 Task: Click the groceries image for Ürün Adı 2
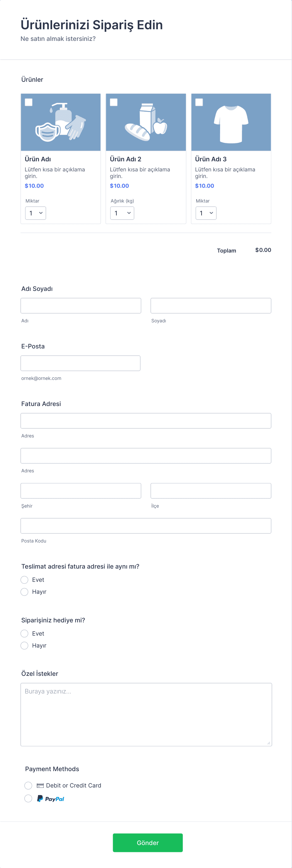coord(146,122)
